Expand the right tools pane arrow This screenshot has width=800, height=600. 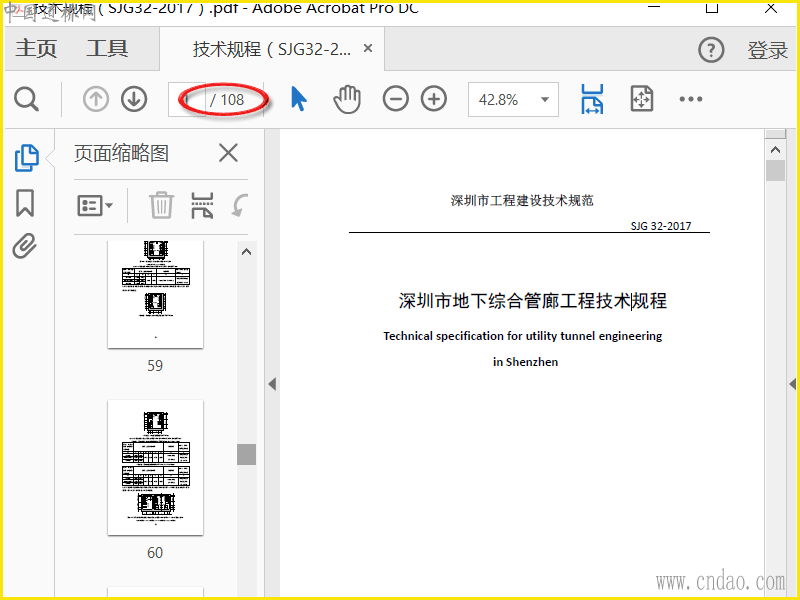click(793, 384)
